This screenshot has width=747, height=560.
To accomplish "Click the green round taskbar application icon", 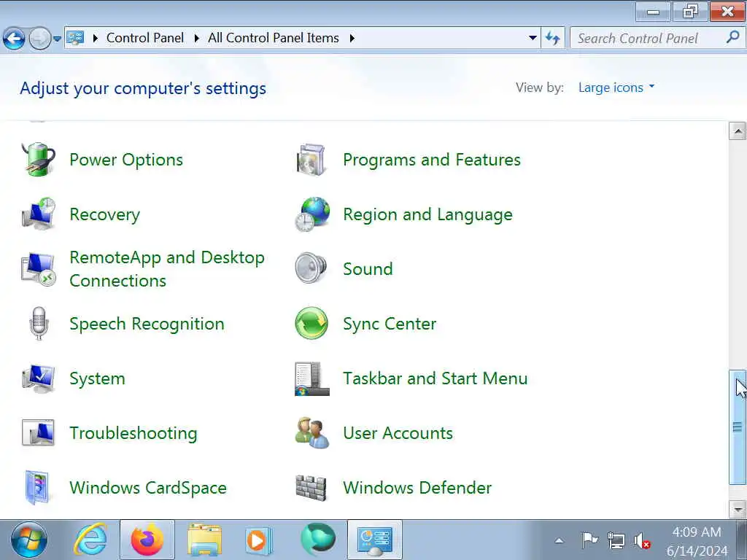I will click(x=318, y=539).
